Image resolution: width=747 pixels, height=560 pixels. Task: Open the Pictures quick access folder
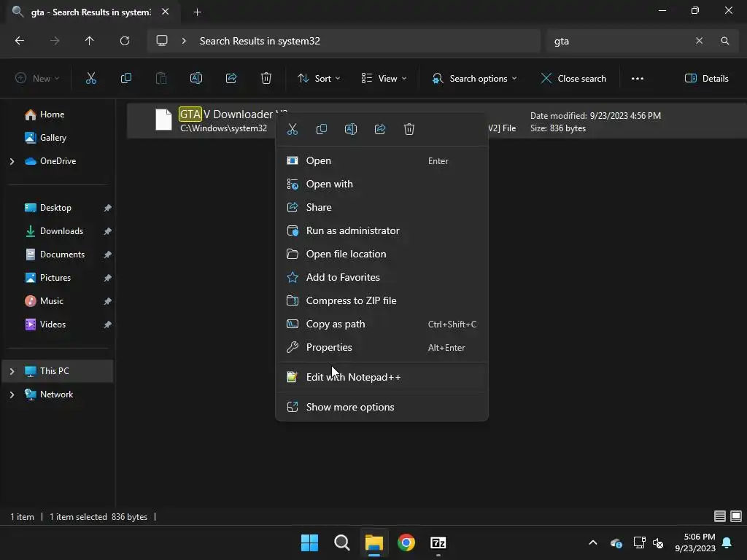click(x=58, y=278)
